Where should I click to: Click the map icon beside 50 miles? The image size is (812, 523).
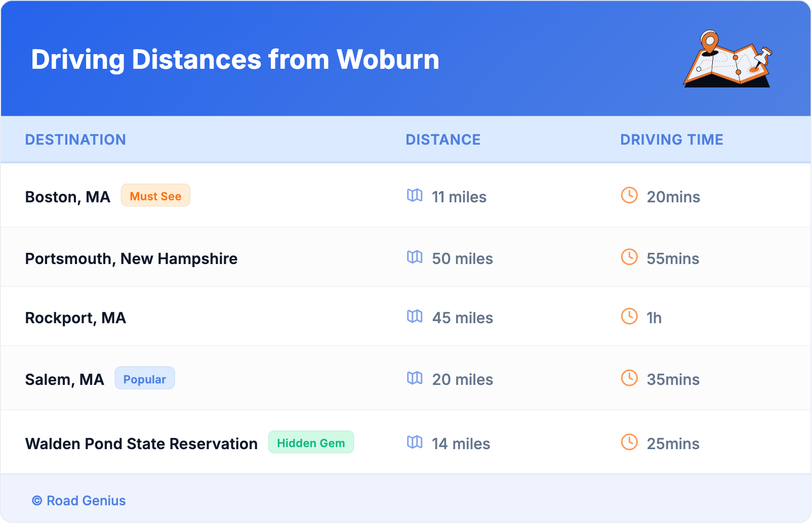pos(415,257)
